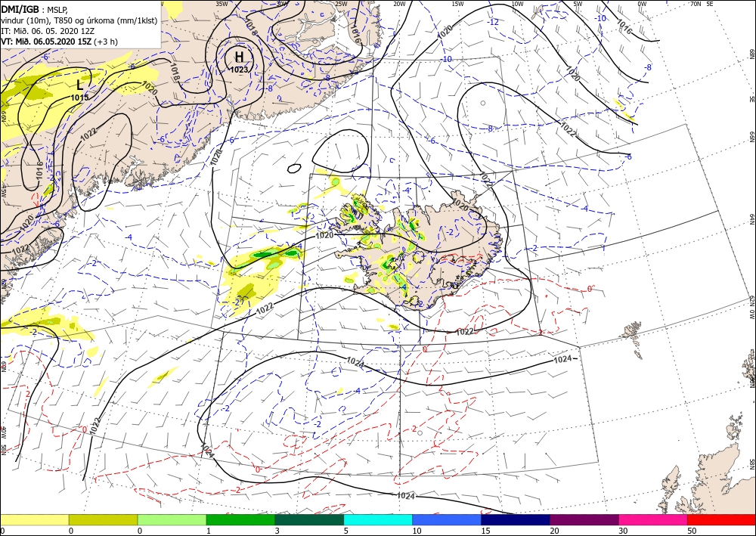Click the legend value 1

click(209, 531)
